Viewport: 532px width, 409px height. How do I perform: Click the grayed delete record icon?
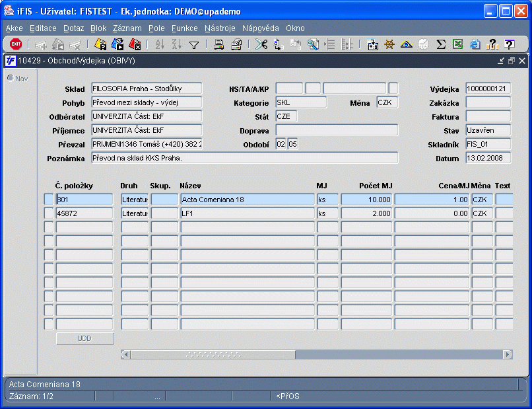(75, 44)
